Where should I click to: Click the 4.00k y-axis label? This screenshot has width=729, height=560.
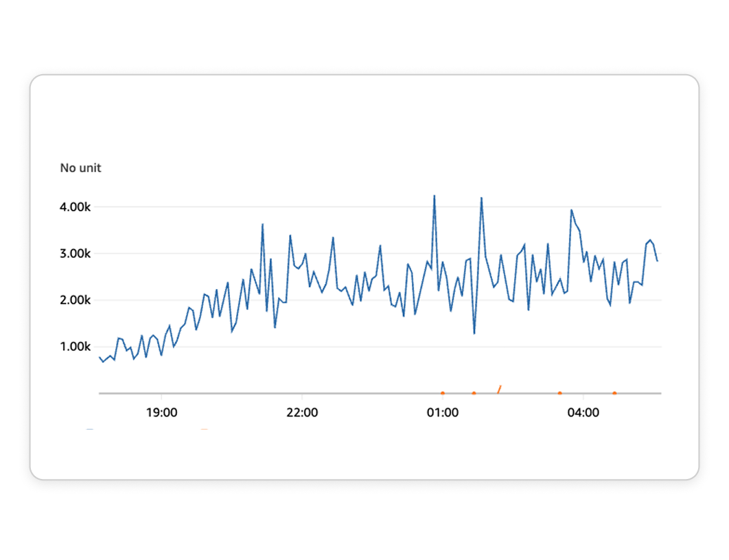(75, 207)
